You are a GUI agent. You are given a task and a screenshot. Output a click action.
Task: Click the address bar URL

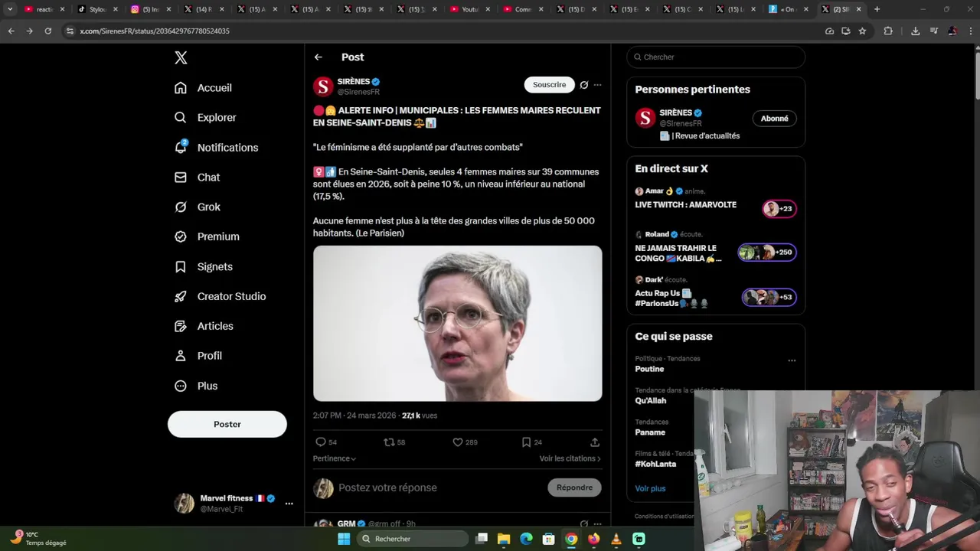(x=155, y=31)
